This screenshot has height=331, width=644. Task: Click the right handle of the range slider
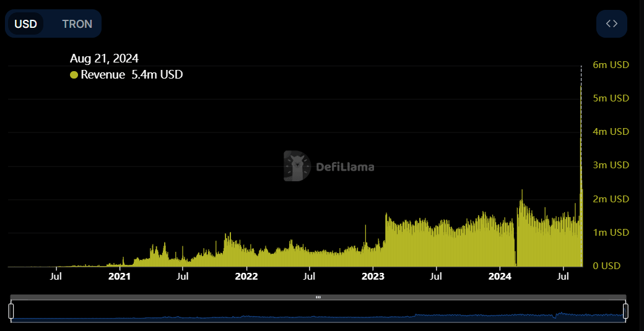(625, 311)
